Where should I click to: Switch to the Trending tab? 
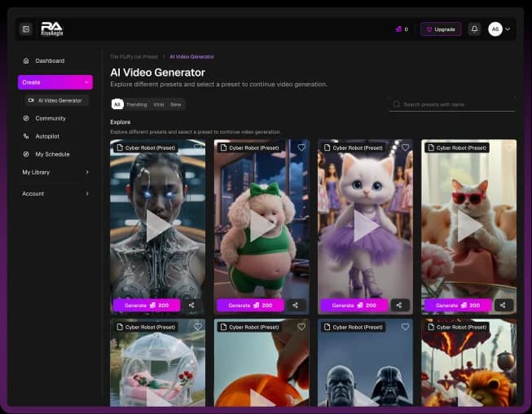tap(136, 104)
